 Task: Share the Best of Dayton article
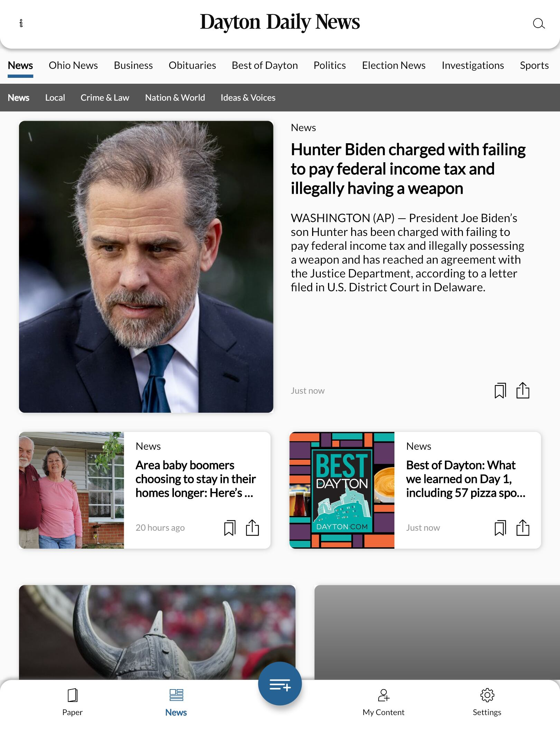[x=523, y=528]
